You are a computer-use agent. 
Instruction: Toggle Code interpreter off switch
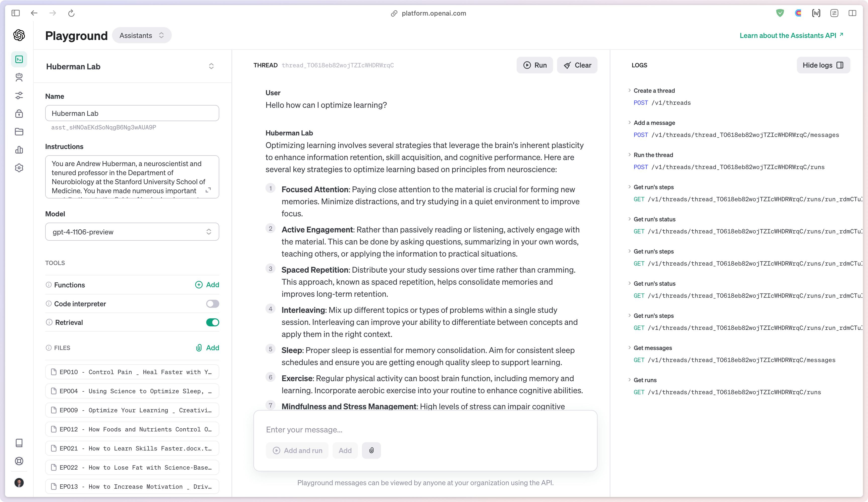pyautogui.click(x=212, y=304)
